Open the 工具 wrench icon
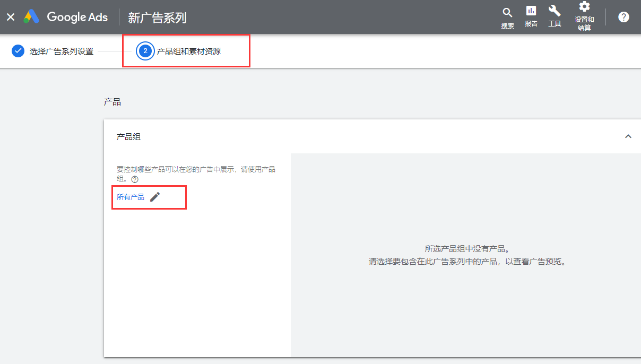 tap(555, 11)
